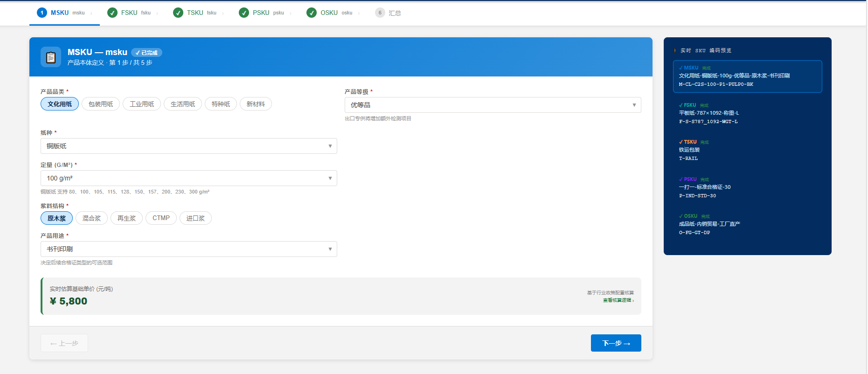The width and height of the screenshot is (868, 374).
Task: Click the PSKU green checkmark step icon
Action: [x=244, y=13]
